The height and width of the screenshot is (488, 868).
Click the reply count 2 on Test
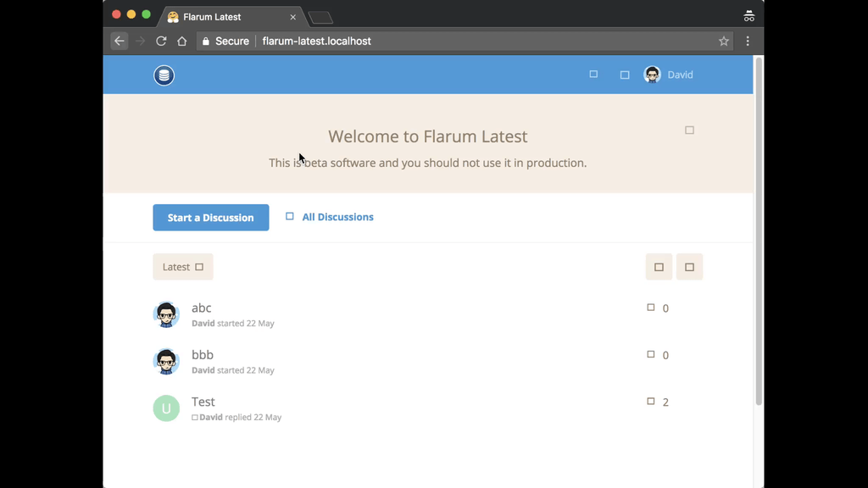coord(665,402)
